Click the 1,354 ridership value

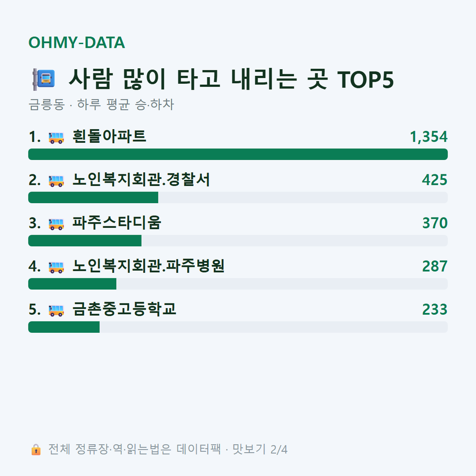tap(429, 137)
